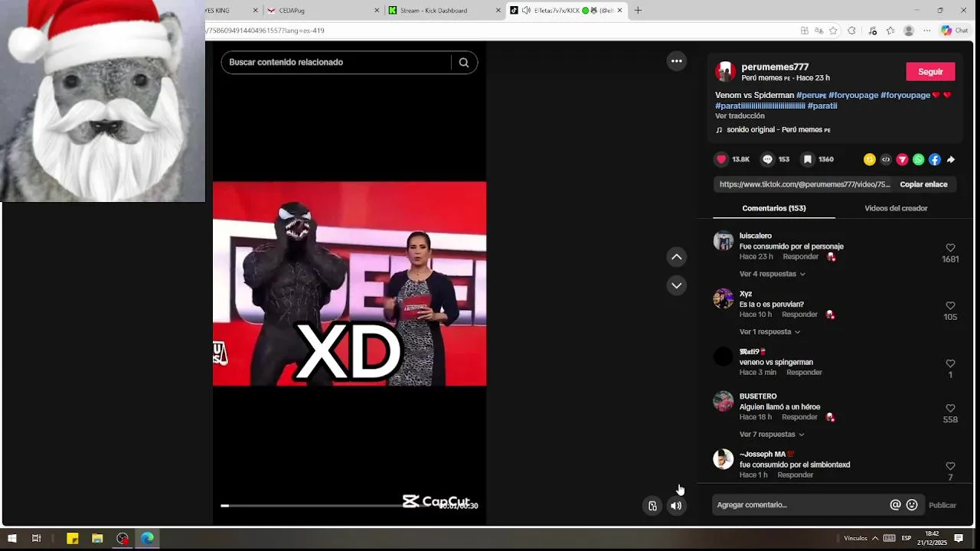The height and width of the screenshot is (551, 980).
Task: Click the red send-to-friends share icon
Action: coord(902,160)
